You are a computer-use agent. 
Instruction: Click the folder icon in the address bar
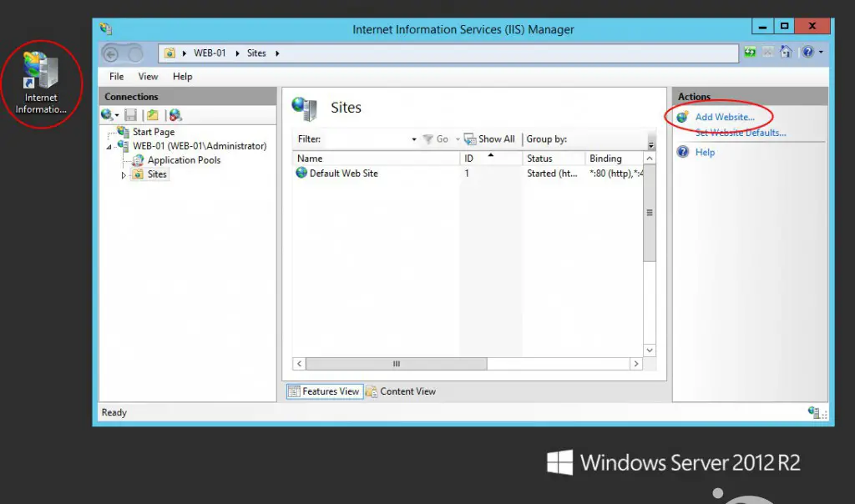169,53
